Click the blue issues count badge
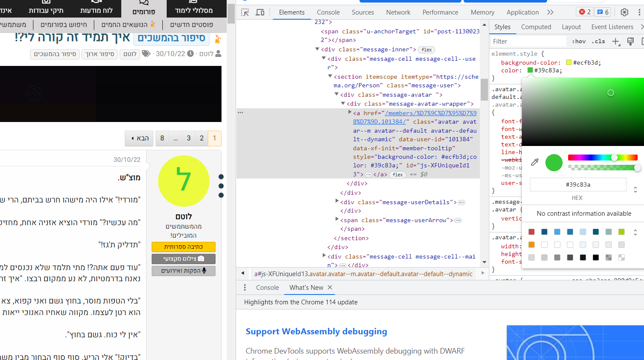This screenshot has height=360, width=644. coord(603,12)
